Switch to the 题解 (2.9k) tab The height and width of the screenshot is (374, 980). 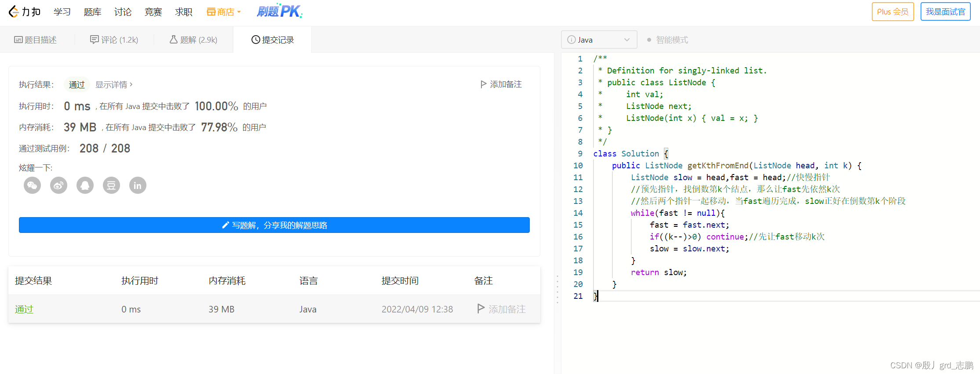[193, 40]
